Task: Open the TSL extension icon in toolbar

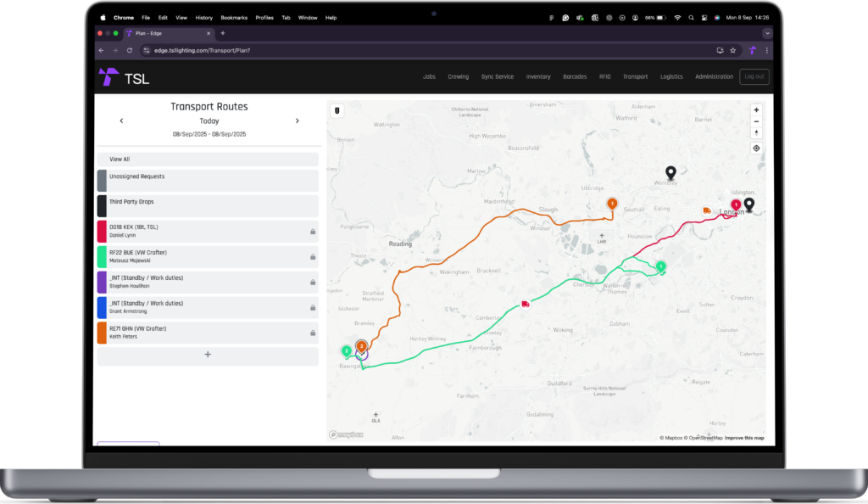Action: [x=753, y=50]
